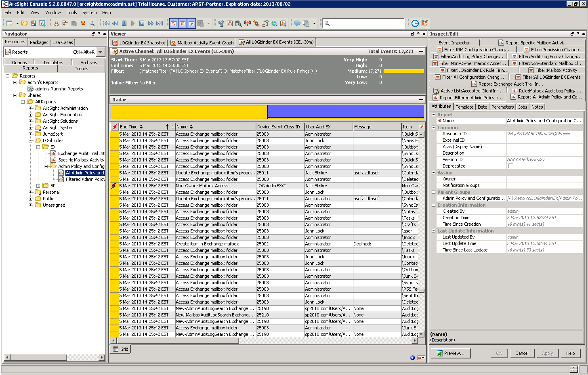The width and height of the screenshot is (588, 375).
Task: Select the Trends tab in Navigator
Action: 82,69
